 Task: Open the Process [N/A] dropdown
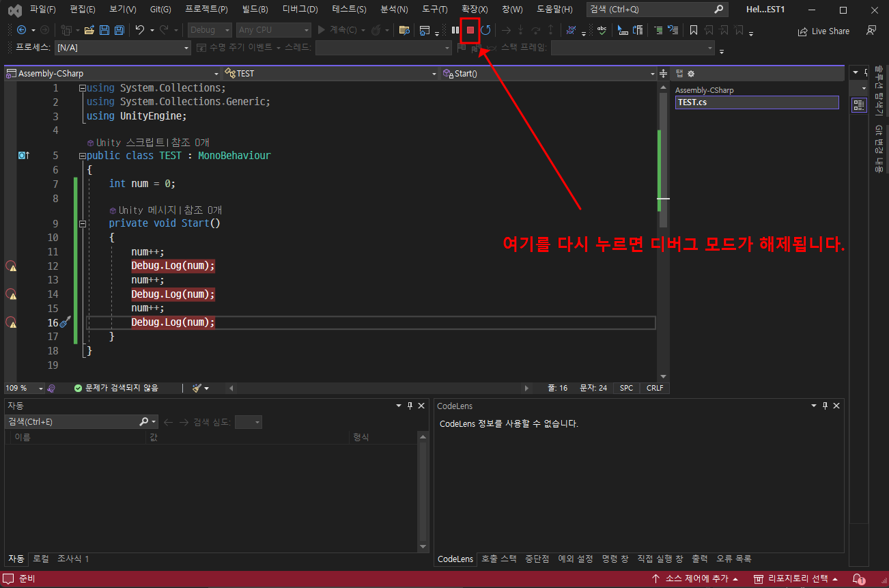[x=123, y=48]
